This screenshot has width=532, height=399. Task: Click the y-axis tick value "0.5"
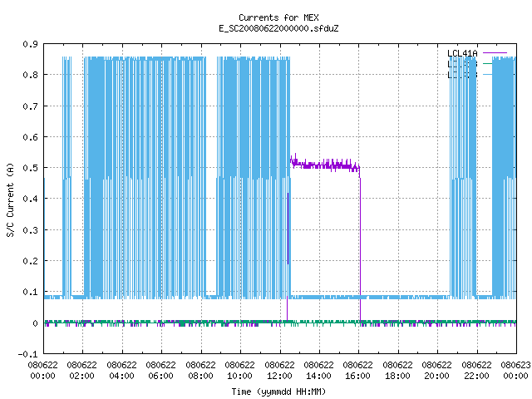[x=30, y=168]
